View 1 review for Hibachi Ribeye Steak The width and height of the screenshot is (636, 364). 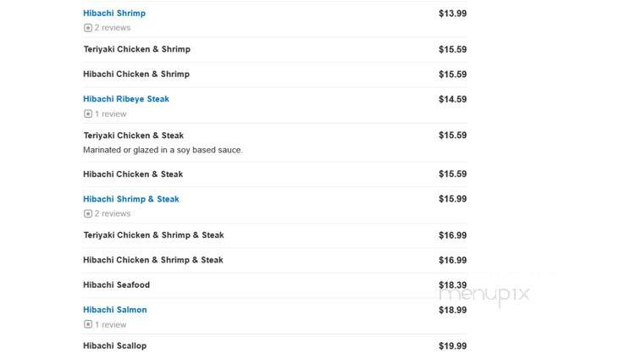(110, 114)
